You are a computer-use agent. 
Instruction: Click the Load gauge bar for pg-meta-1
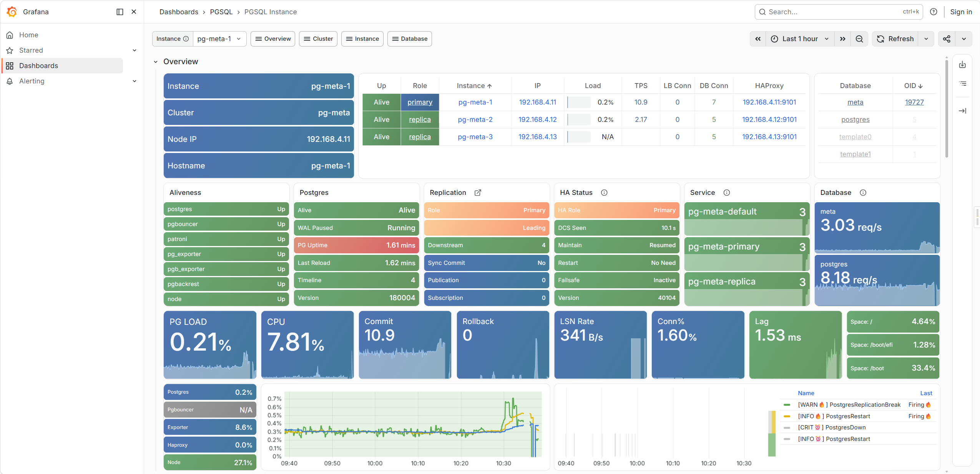(x=579, y=102)
